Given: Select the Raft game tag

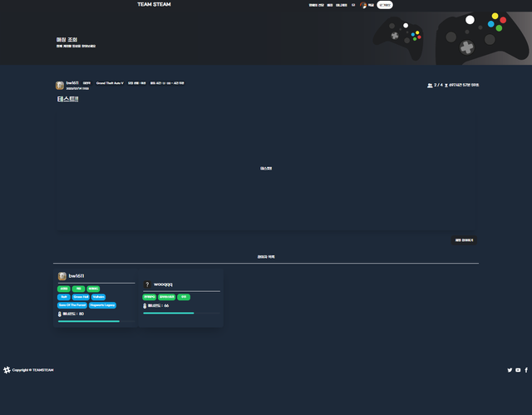Looking at the screenshot, I should (64, 297).
